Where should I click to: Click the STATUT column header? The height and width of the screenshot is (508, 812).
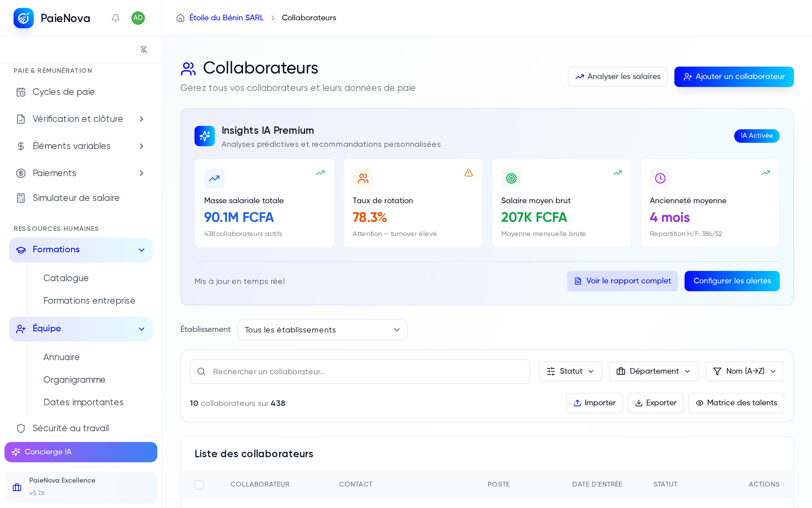(665, 485)
